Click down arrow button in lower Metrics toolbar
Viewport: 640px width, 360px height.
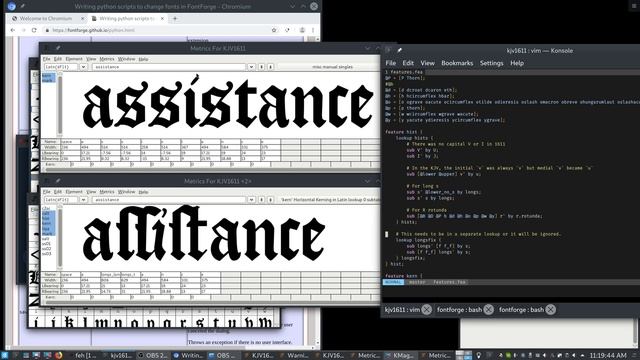[270, 200]
